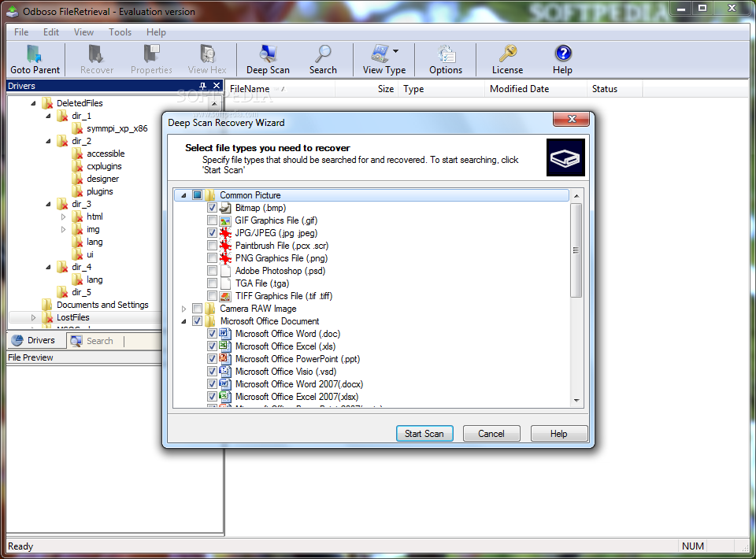Click the Help button in wizard
The width and height of the screenshot is (756, 559).
coord(559,434)
